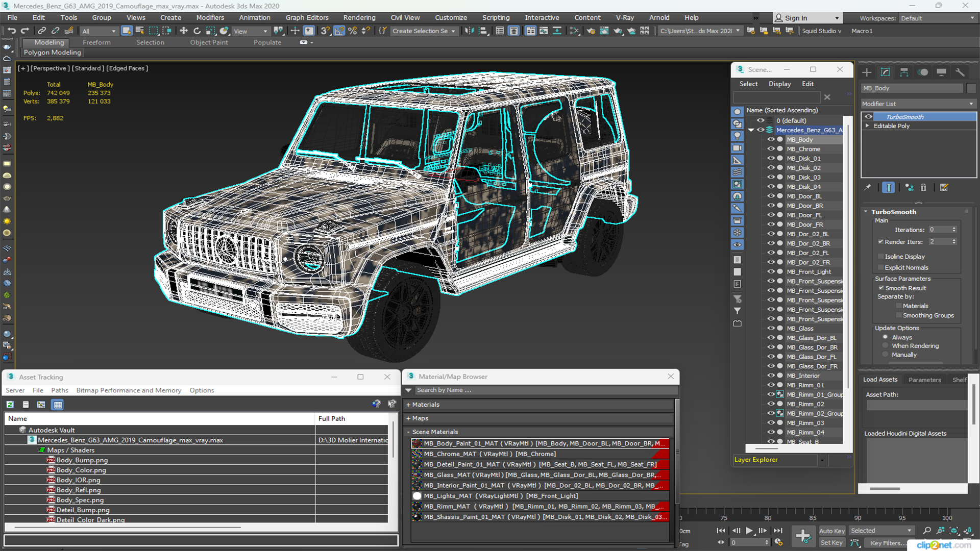Open the Rendered Frame Window icon
This screenshot has height=551, width=980.
(604, 31)
